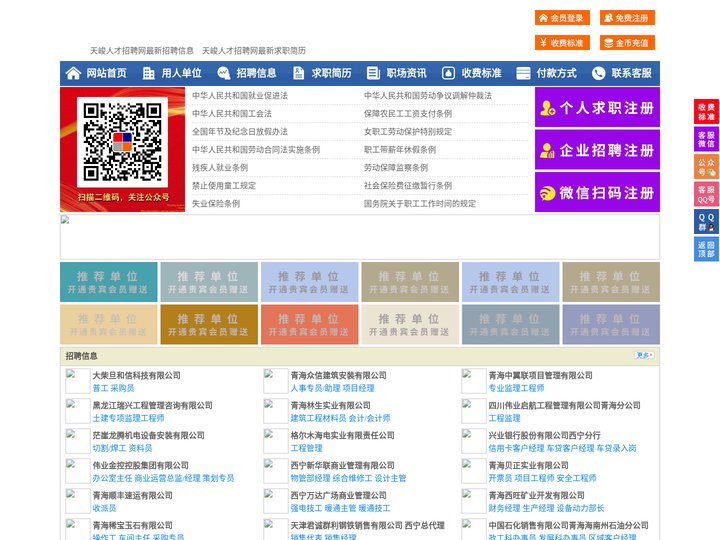This screenshot has height=540, width=720.
Task: Click the orange 收费标准 button at top
Action: (562, 43)
